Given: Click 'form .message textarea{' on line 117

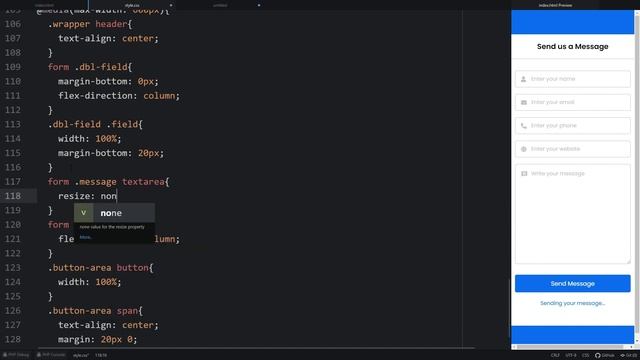Looking at the screenshot, I should click(108, 182).
